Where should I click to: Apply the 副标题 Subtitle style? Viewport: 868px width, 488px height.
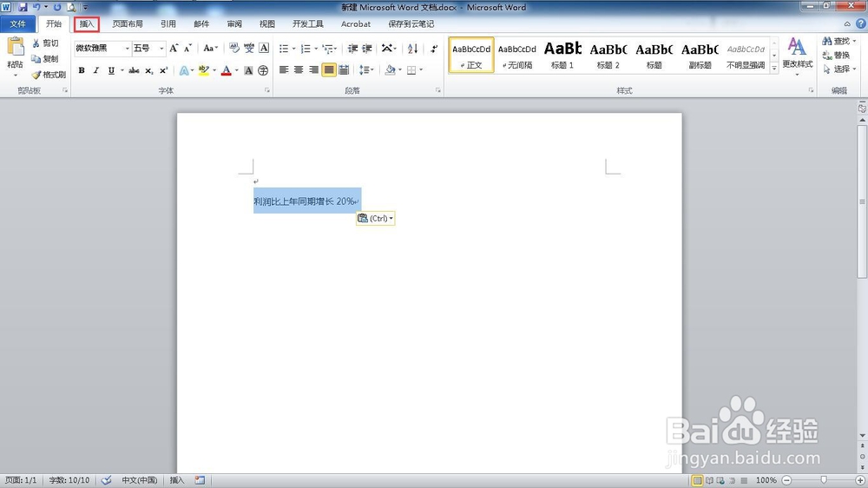pos(700,55)
